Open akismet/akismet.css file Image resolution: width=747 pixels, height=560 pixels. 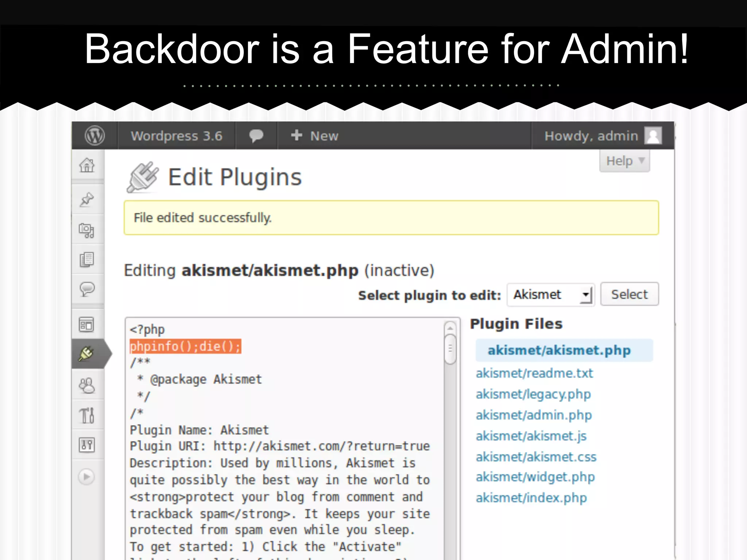click(536, 457)
